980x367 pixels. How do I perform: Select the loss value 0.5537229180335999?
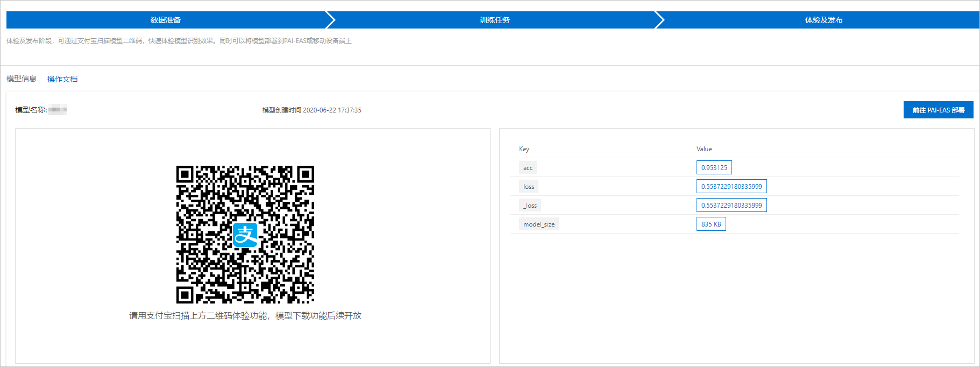click(732, 186)
